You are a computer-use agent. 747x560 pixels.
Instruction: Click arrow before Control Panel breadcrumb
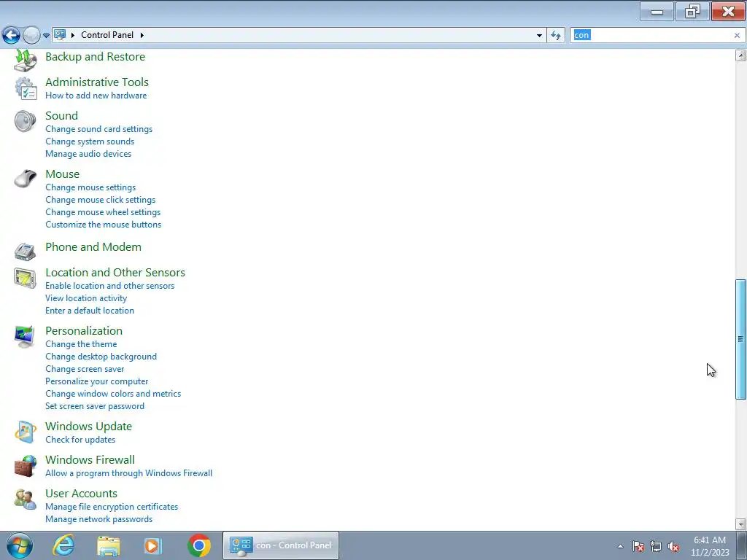[x=72, y=35]
